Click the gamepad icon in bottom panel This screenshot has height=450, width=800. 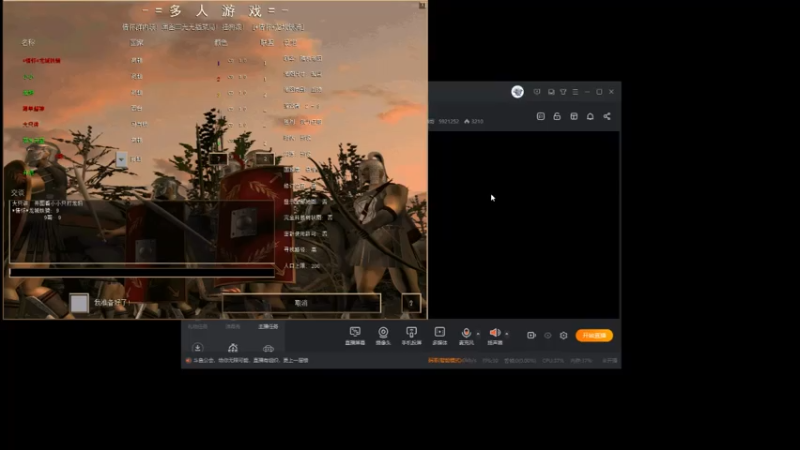click(233, 348)
